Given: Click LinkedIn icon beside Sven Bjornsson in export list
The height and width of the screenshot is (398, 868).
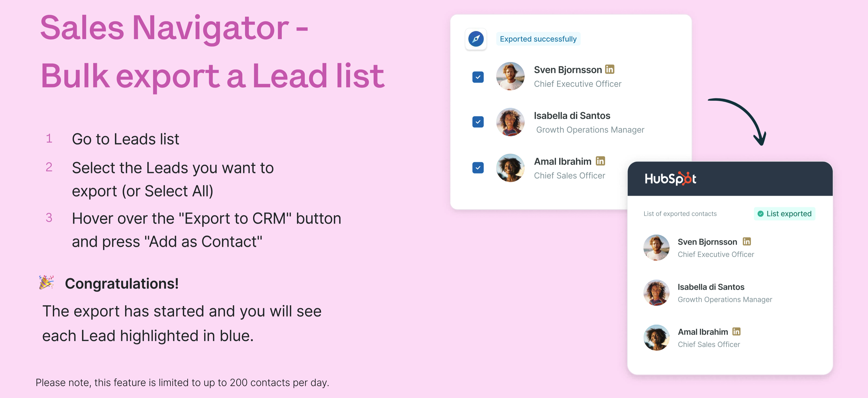Looking at the screenshot, I should [610, 70].
